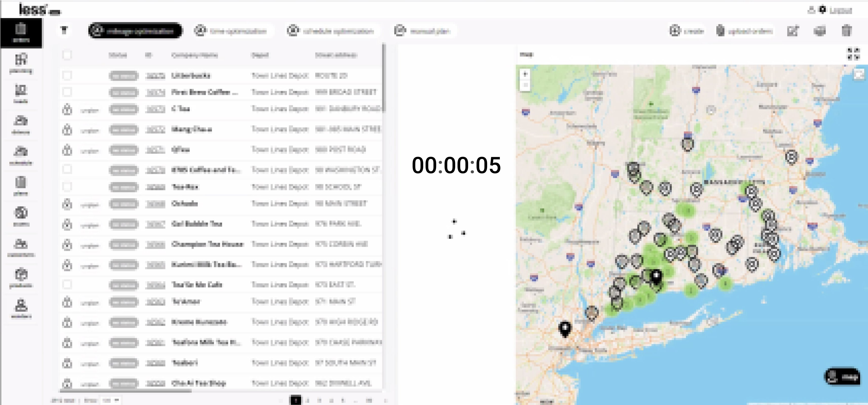Open the rows-per-page dropdown below table
The image size is (868, 405).
click(111, 400)
